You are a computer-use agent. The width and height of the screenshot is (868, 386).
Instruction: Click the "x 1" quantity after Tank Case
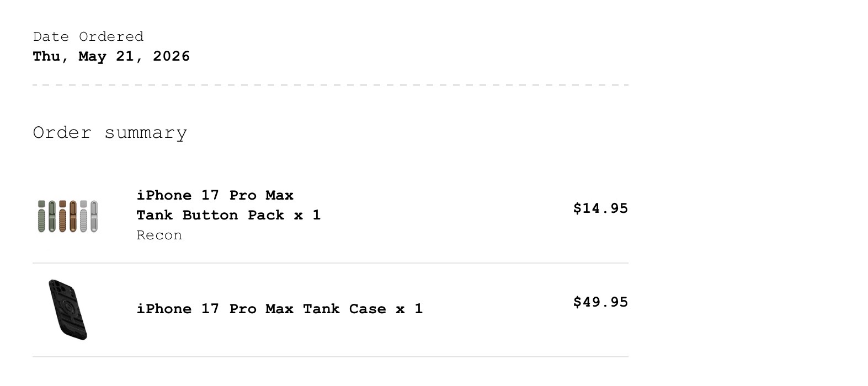[x=409, y=309]
